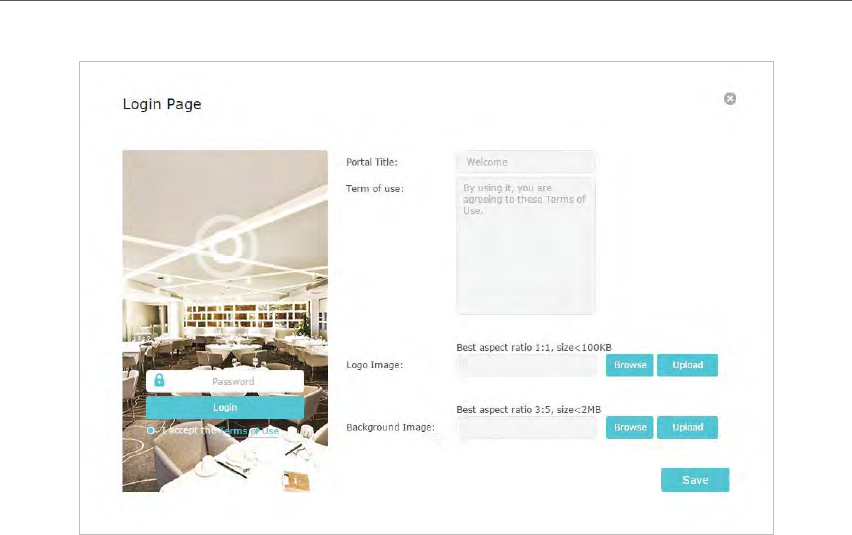Screen dimensions: 852x535
Task: Click the 'Login Page' dialog heading
Action: point(162,104)
